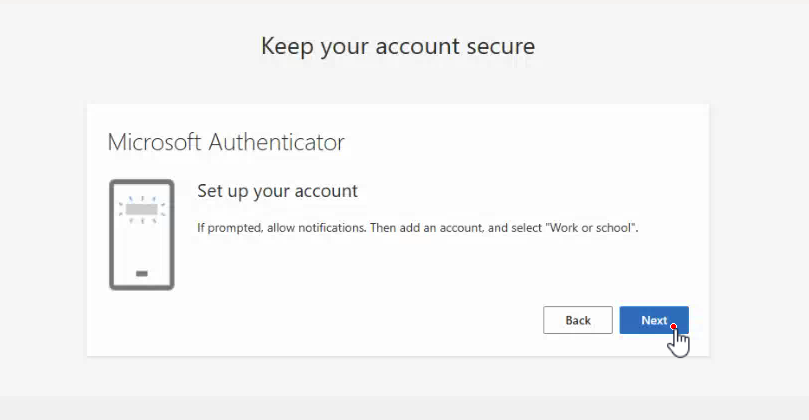
Task: Click the 'Microsoft Authenticator' card title
Action: 226,142
